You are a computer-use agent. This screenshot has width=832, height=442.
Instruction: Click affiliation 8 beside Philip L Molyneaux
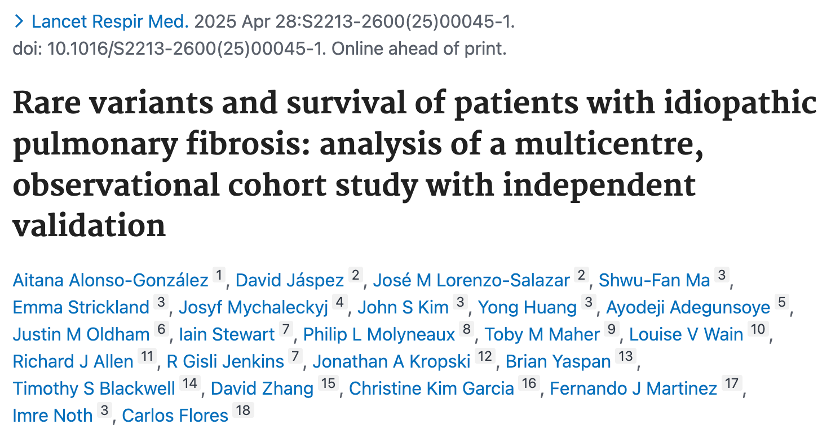pos(466,329)
